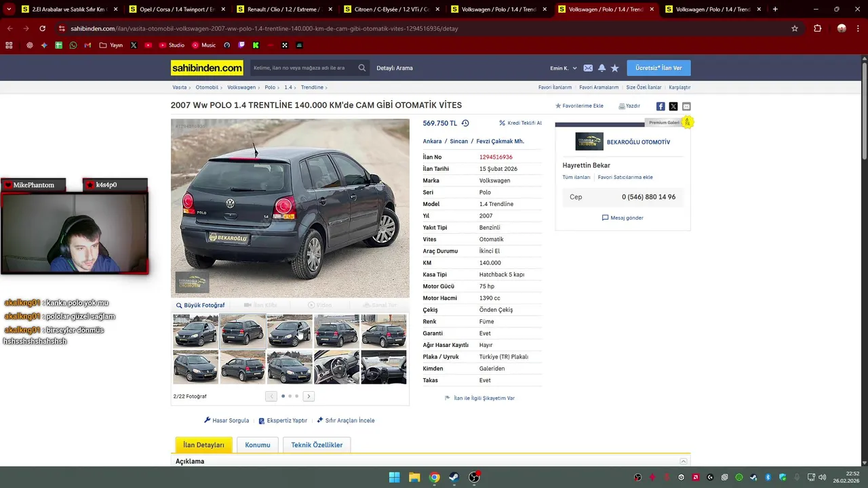Screen dimensions: 868x488
Task: Open Tüm ilanları seller link
Action: pos(576,177)
